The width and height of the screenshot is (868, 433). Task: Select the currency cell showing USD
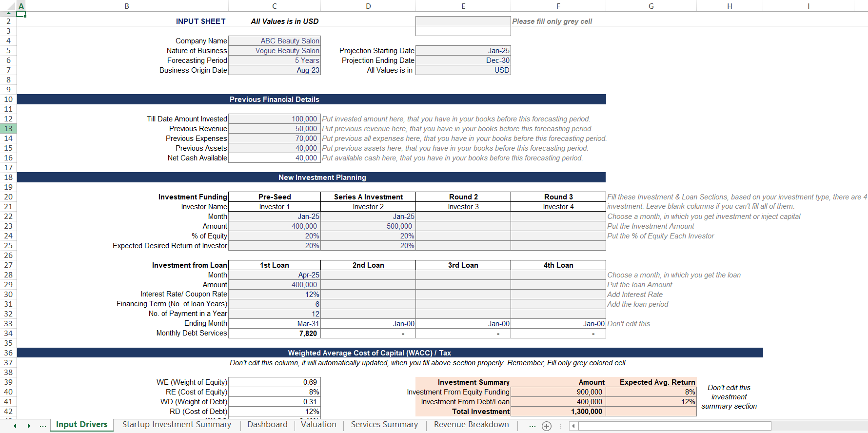coord(463,70)
